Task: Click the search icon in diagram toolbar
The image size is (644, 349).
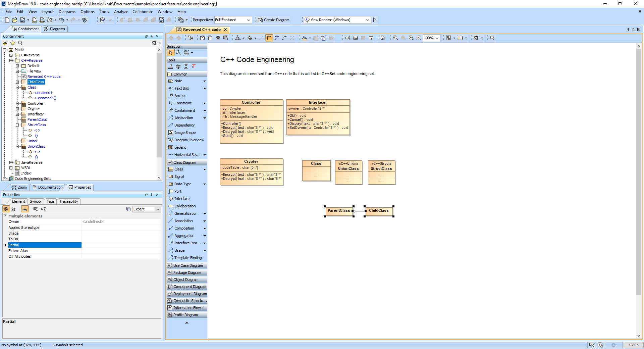Action: [x=492, y=38]
